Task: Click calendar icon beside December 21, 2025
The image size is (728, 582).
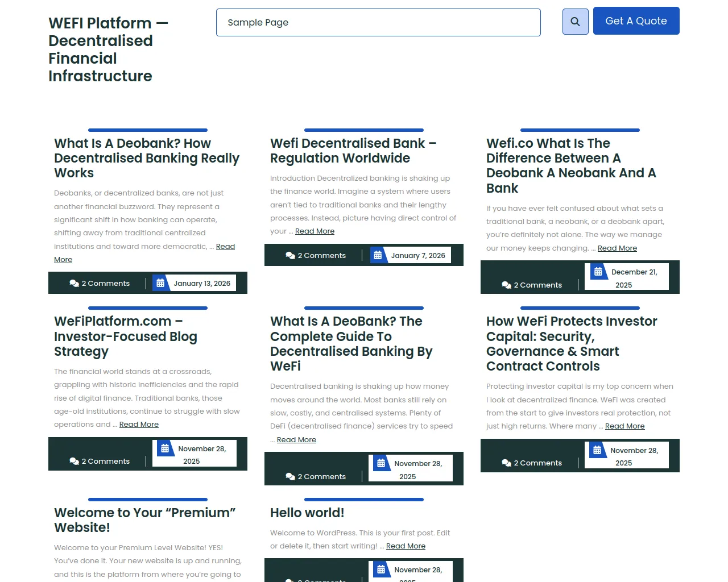Action: point(598,272)
